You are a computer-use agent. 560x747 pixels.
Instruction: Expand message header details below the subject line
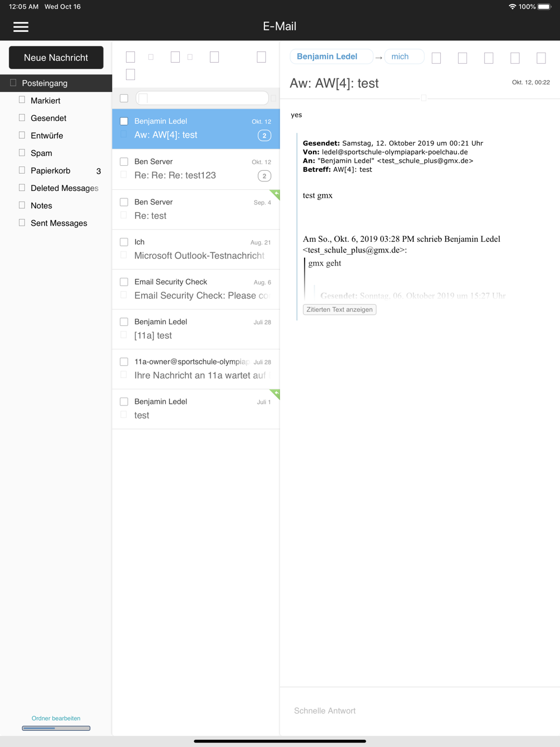click(x=424, y=98)
